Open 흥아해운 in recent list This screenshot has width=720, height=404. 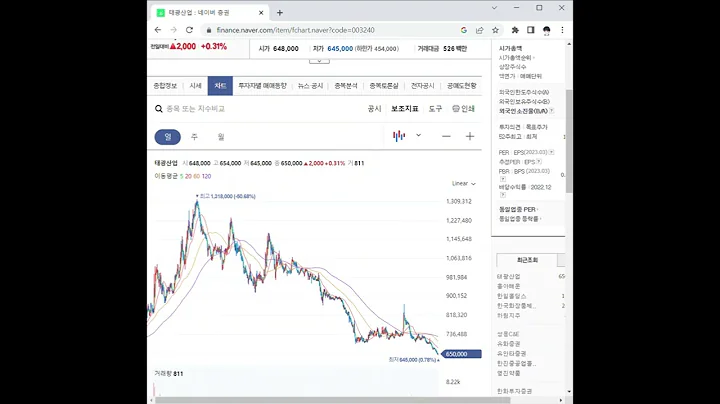[509, 286]
